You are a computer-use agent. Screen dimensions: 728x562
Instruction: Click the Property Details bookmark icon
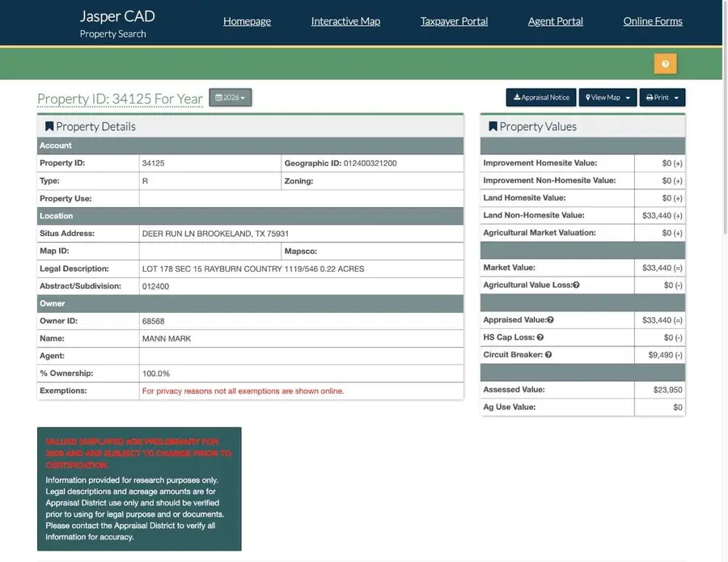pos(49,126)
